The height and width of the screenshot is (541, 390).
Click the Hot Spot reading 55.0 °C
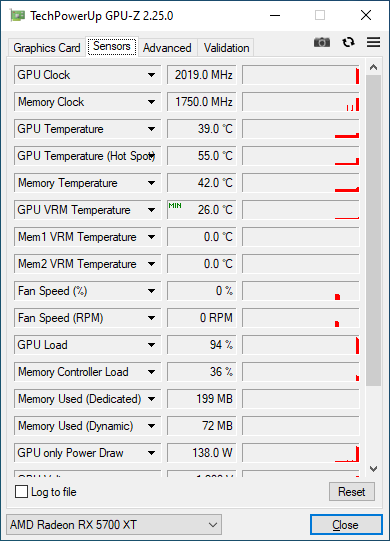click(x=202, y=156)
